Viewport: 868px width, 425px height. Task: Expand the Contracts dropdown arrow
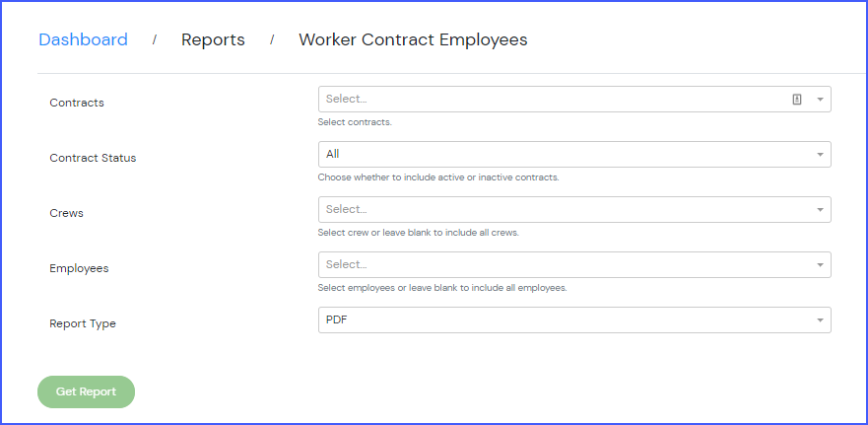pos(820,100)
